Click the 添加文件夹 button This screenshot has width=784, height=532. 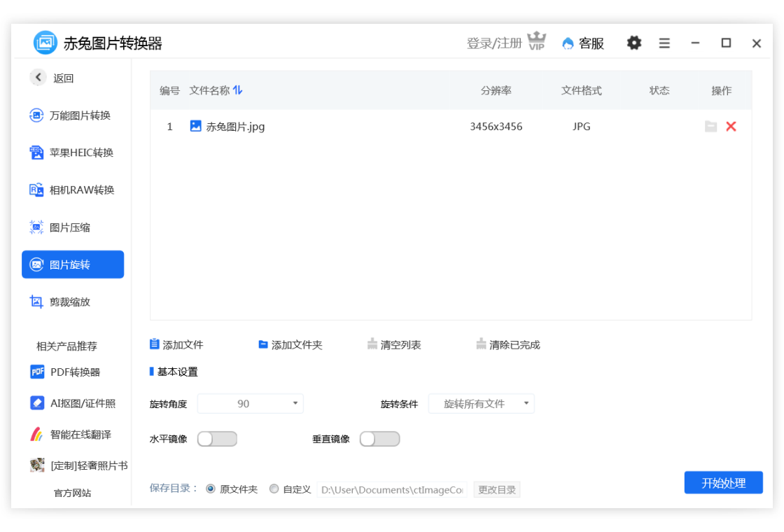pyautogui.click(x=290, y=344)
